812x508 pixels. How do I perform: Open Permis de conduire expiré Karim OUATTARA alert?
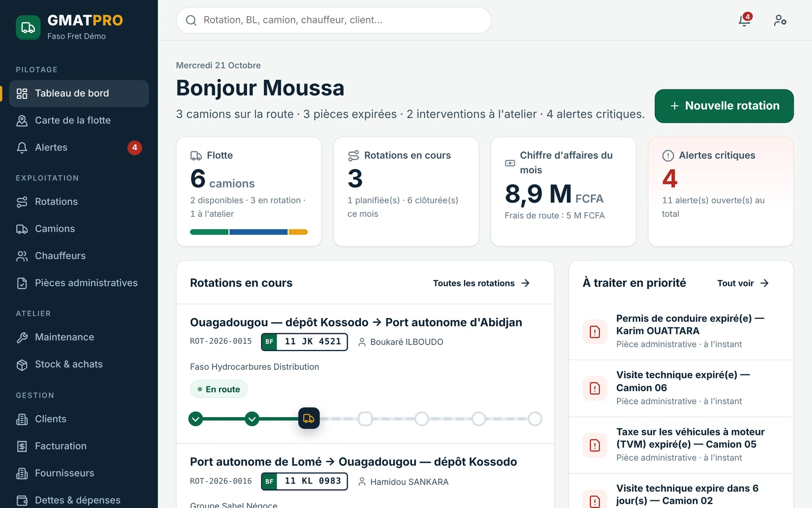click(x=681, y=331)
